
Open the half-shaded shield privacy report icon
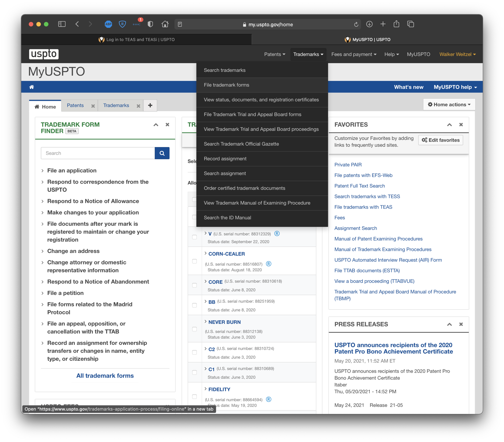tap(150, 24)
